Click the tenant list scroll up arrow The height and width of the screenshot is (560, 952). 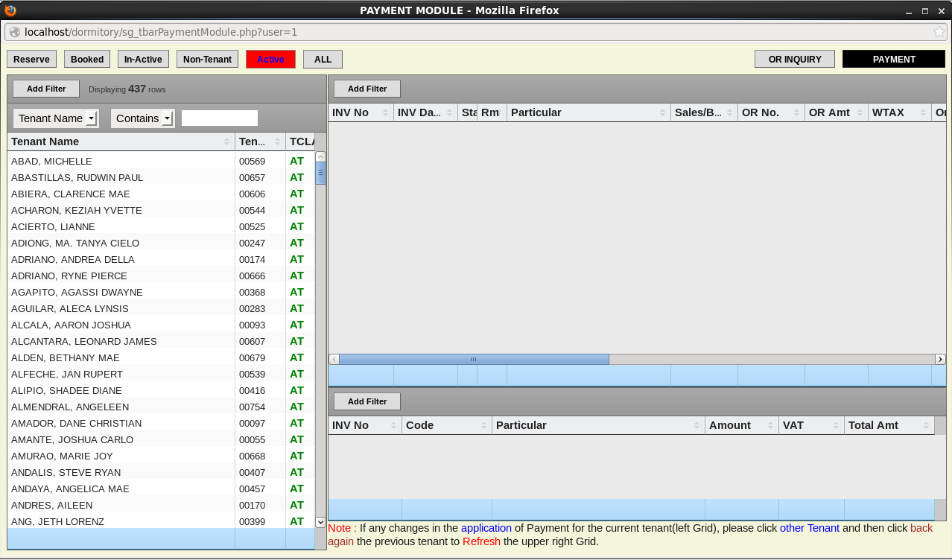point(320,157)
